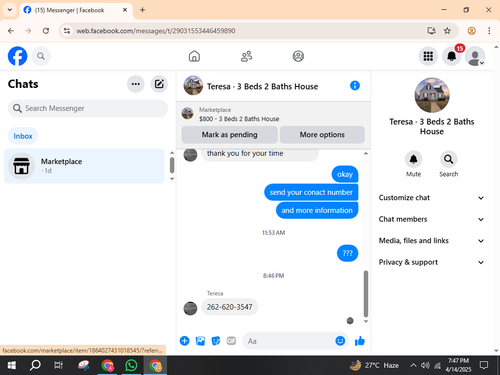This screenshot has height=375, width=500.
Task: Bookmark page with the star icon
Action: (x=447, y=31)
